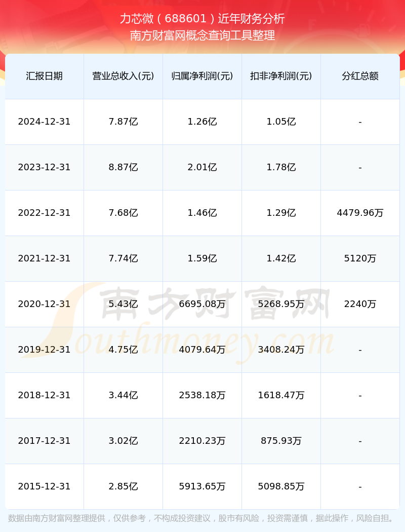The height and width of the screenshot is (532, 405).
Task: Click the date cell 2020-12-31
Action: [x=45, y=304]
